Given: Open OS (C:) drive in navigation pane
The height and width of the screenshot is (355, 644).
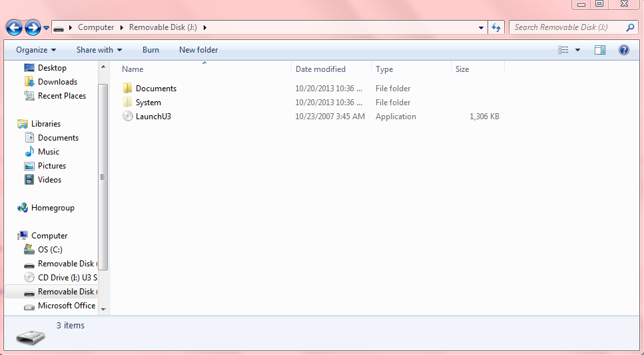Looking at the screenshot, I should pyautogui.click(x=50, y=249).
